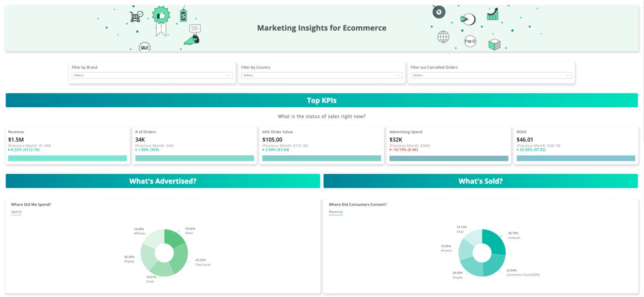Click the Revenue progress bar
The height and width of the screenshot is (297, 644).
(x=68, y=158)
